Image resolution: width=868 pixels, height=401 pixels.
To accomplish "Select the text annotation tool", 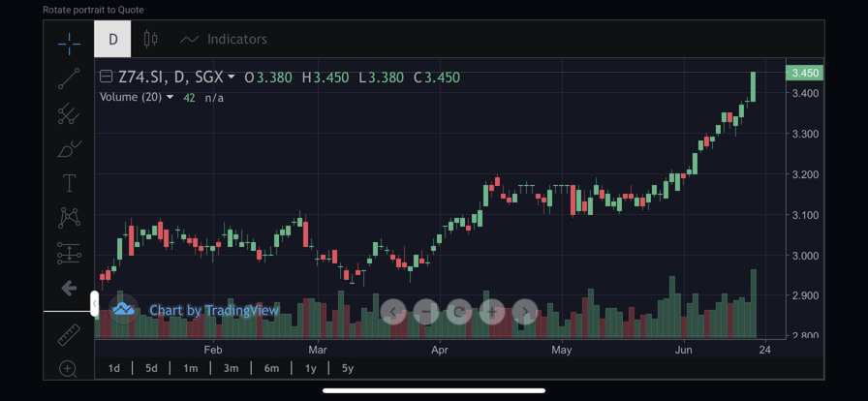I will [x=69, y=183].
